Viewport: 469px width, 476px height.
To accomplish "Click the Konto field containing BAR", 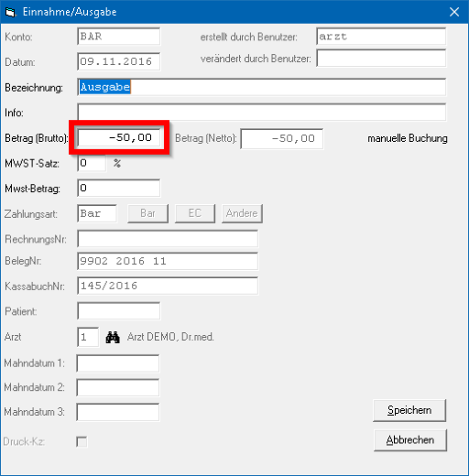I will point(119,37).
